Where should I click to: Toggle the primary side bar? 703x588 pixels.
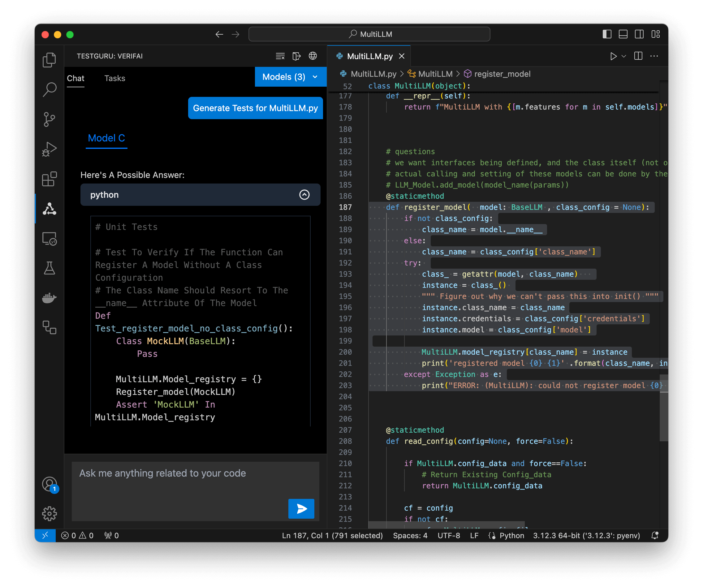[607, 34]
